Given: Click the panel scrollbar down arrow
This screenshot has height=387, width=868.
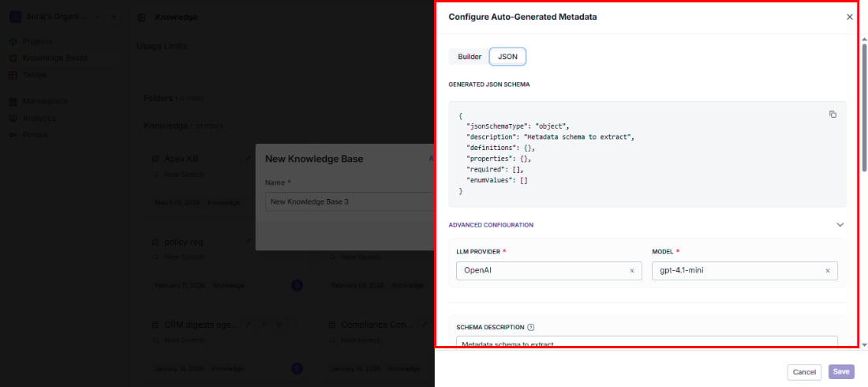Looking at the screenshot, I should click(x=864, y=345).
